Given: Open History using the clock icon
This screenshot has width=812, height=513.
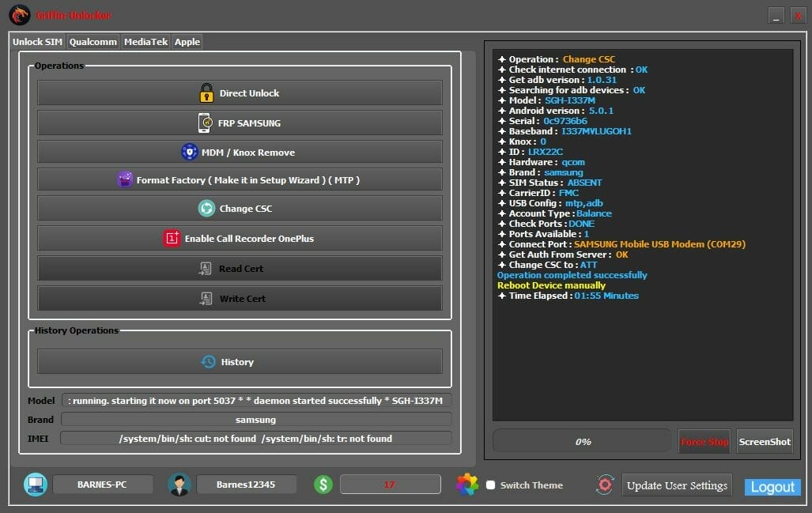Looking at the screenshot, I should tap(209, 361).
